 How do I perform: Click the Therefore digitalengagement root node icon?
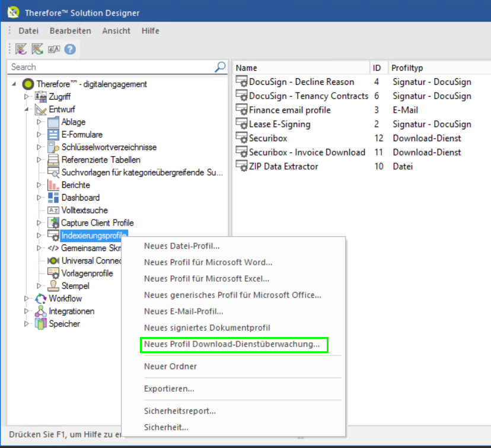coord(28,84)
